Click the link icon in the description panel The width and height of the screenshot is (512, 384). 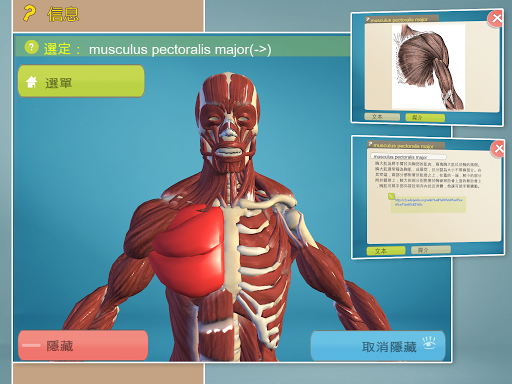click(x=391, y=196)
